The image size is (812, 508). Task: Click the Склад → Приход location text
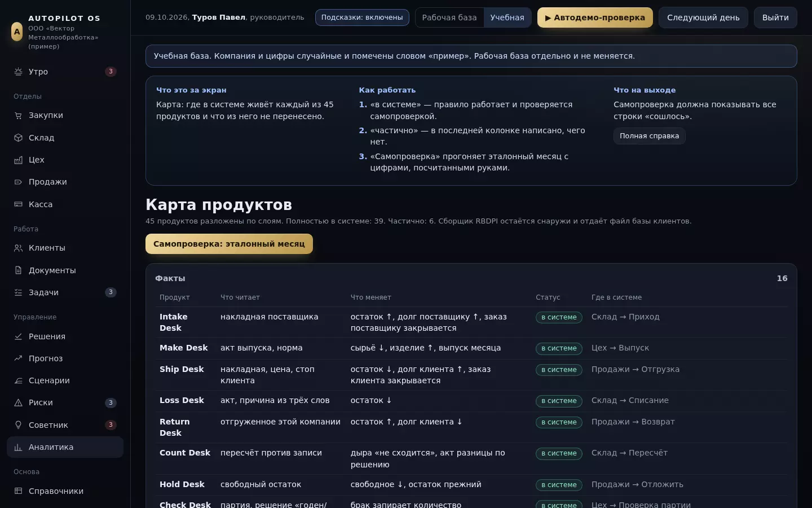625,317
